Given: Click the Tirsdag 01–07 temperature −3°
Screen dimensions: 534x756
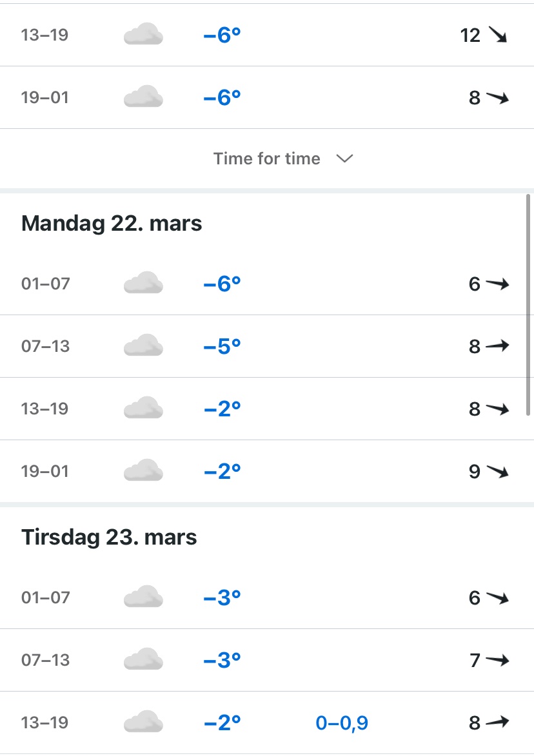Looking at the screenshot, I should 222,597.
